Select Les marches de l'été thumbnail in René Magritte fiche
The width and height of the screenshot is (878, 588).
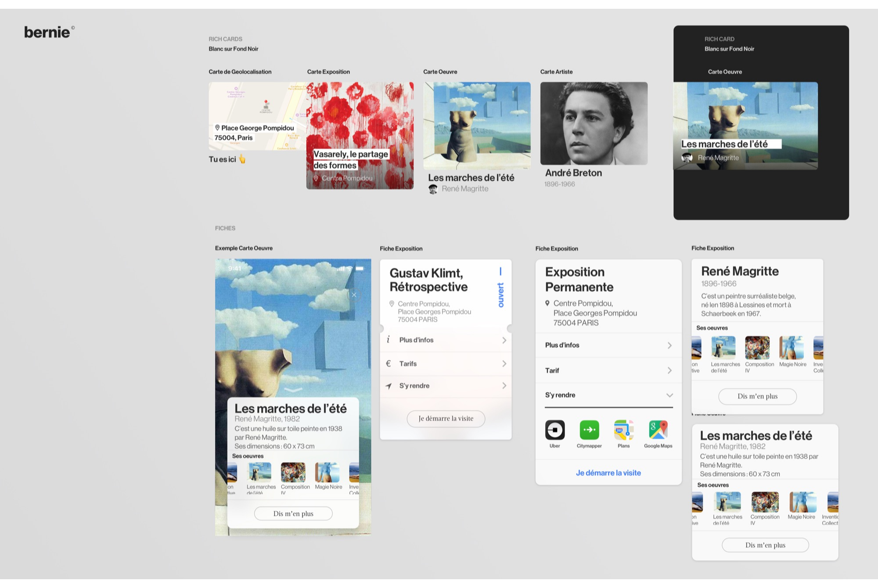pos(723,348)
